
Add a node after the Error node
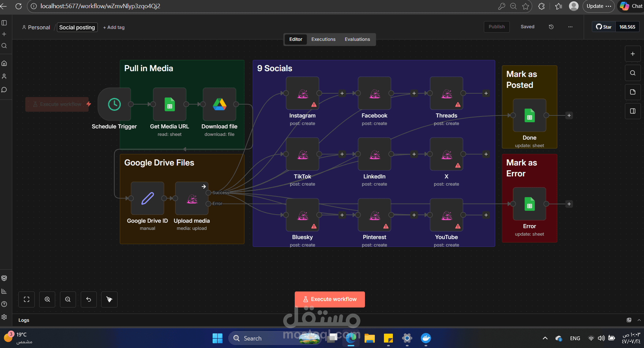[x=569, y=204]
